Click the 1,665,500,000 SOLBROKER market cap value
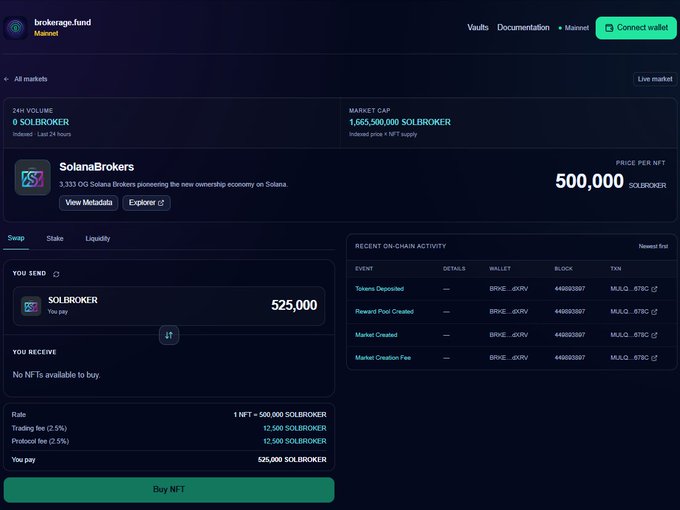The width and height of the screenshot is (680, 510). point(399,122)
